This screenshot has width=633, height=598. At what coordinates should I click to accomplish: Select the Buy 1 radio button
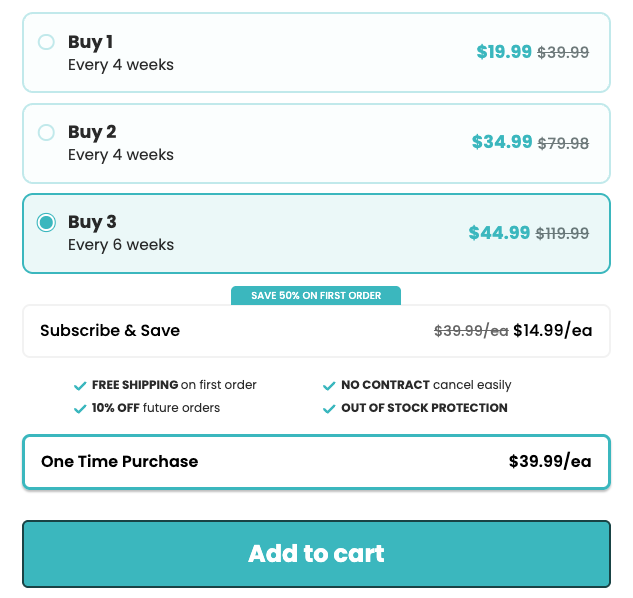click(46, 42)
